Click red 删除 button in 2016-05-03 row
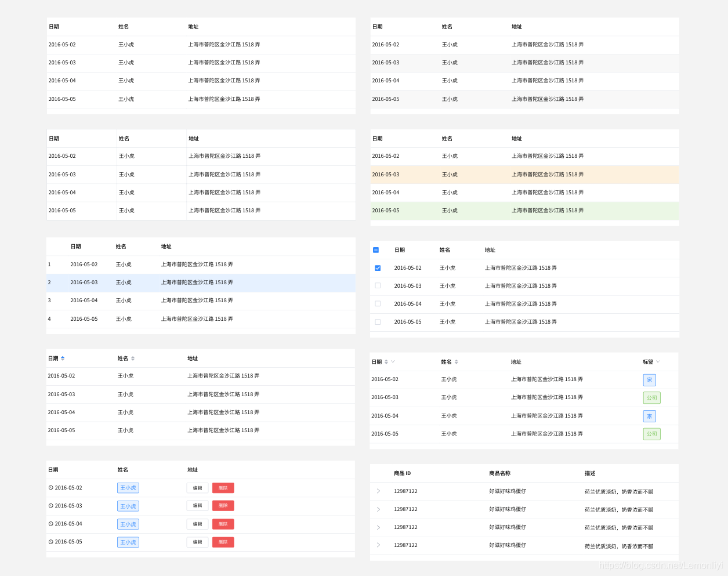Screen dimensions: 728x576 pos(223,506)
